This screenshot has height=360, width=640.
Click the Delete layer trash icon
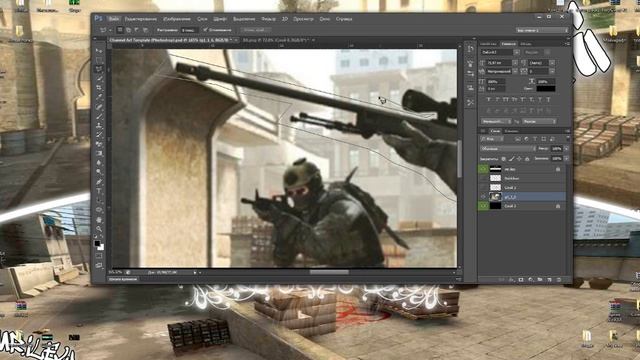tap(559, 280)
